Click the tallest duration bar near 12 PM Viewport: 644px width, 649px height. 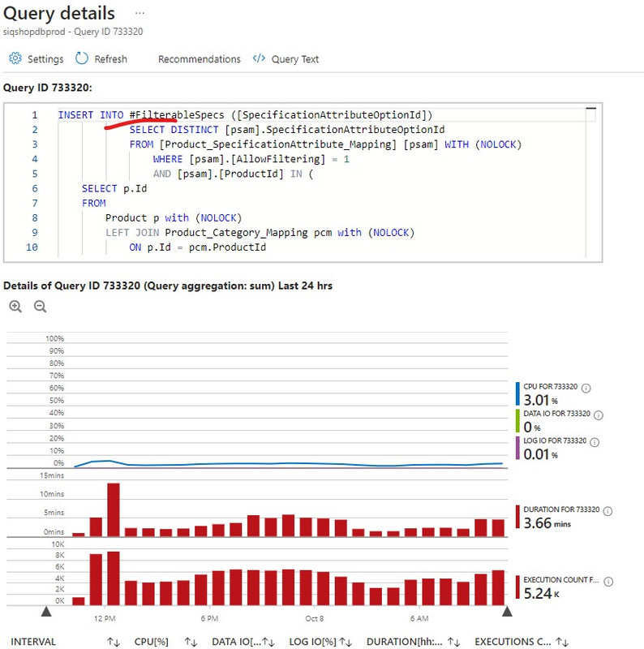pyautogui.click(x=114, y=509)
